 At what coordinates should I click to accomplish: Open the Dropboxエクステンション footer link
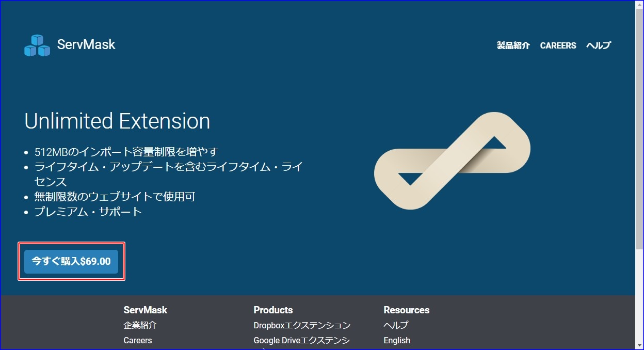coord(302,325)
